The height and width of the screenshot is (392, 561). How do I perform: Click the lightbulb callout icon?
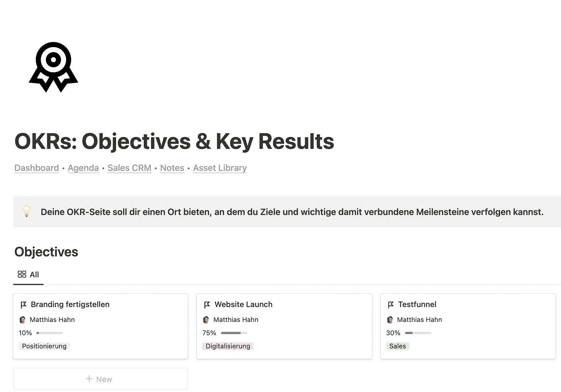click(x=26, y=211)
